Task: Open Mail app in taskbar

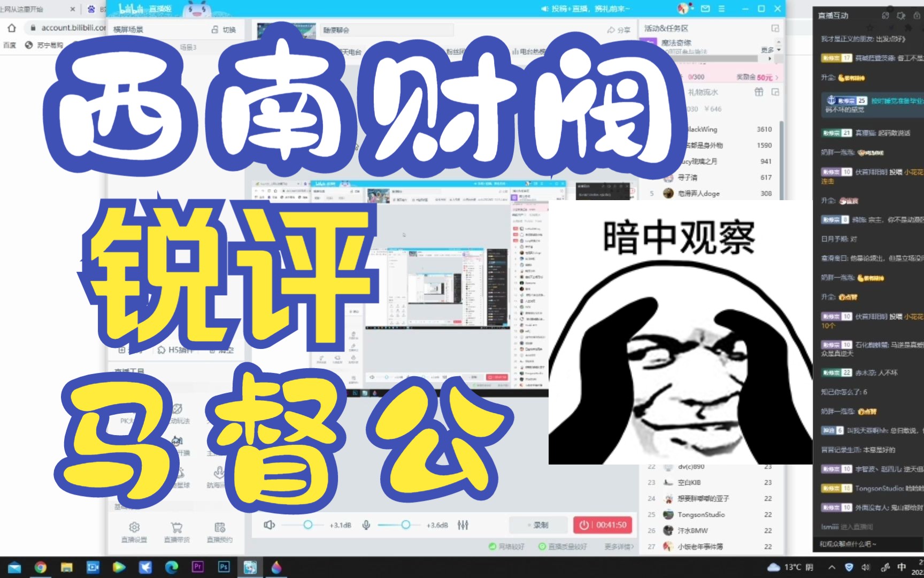Action: click(14, 567)
